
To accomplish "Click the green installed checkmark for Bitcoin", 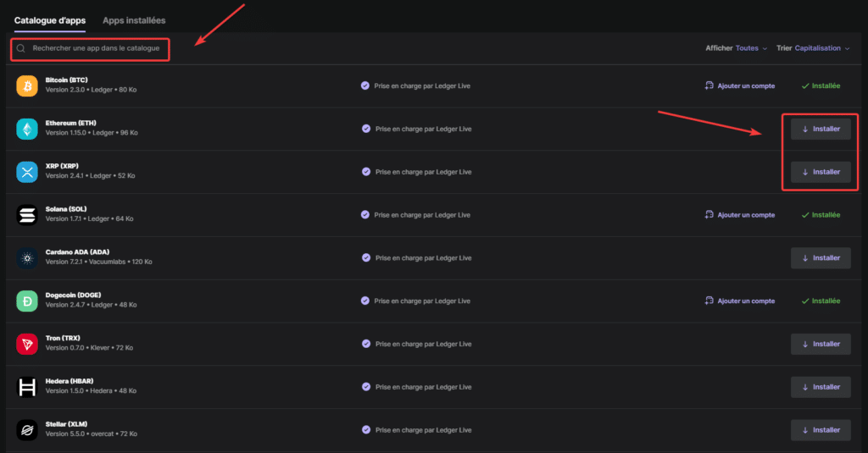I will pos(805,86).
